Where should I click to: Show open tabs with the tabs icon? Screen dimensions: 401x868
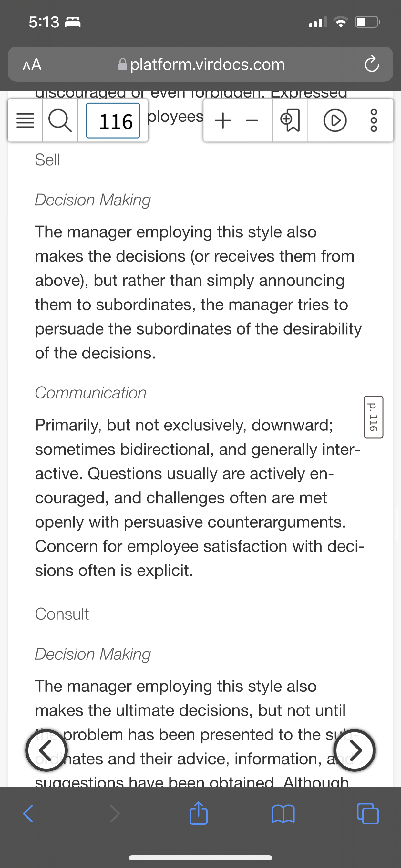click(x=368, y=814)
